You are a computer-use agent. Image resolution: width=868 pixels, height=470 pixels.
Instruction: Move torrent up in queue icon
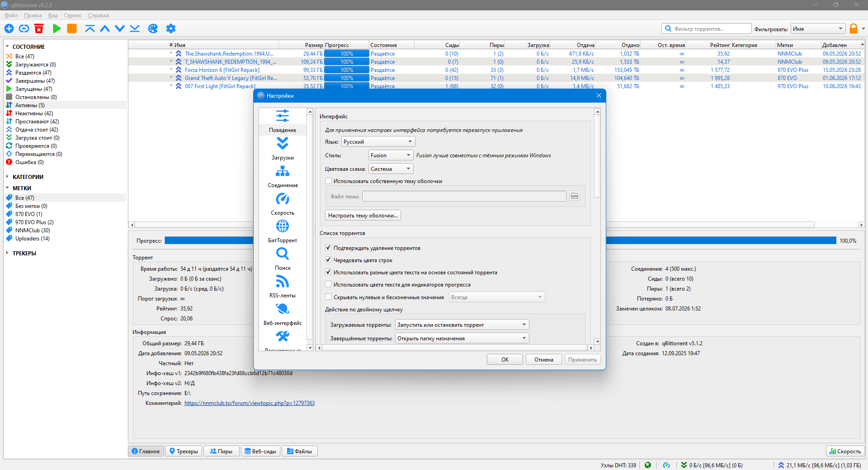[x=105, y=28]
